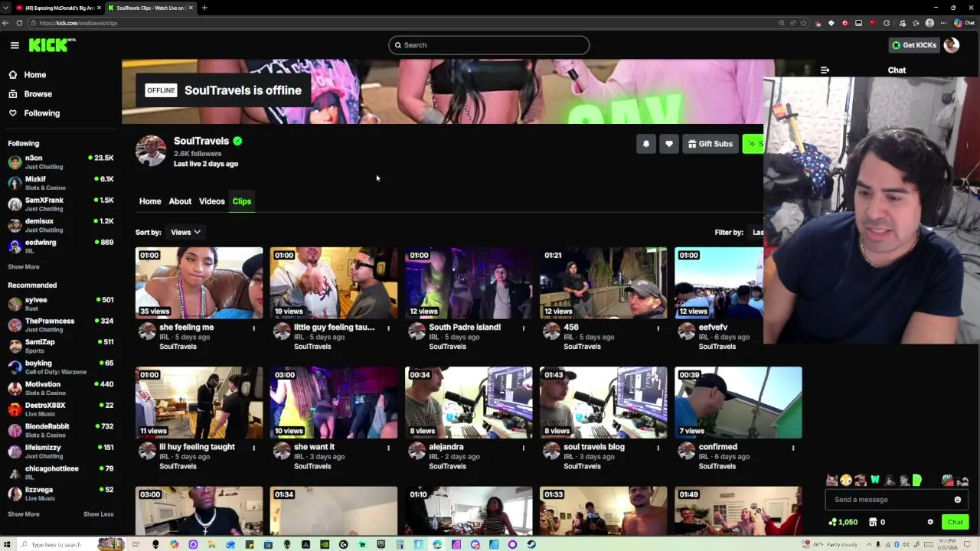Expand Recommended list with Show More
This screenshot has height=551, width=980.
[x=24, y=514]
